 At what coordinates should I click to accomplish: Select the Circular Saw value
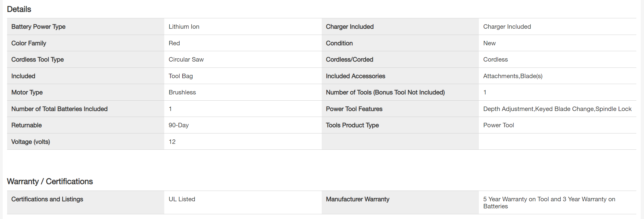pyautogui.click(x=186, y=59)
